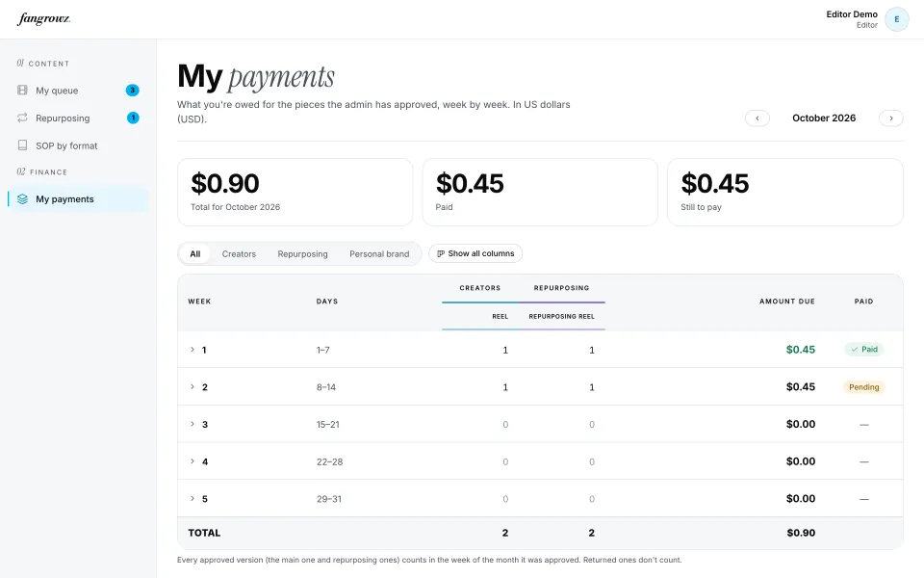Click the PAID column header
The image size is (924, 578).
click(x=863, y=302)
